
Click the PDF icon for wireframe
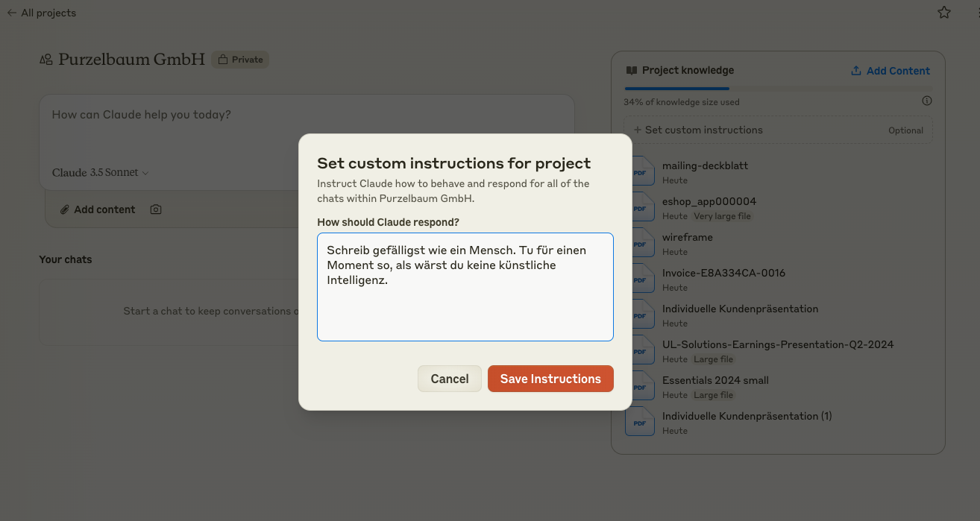click(640, 244)
